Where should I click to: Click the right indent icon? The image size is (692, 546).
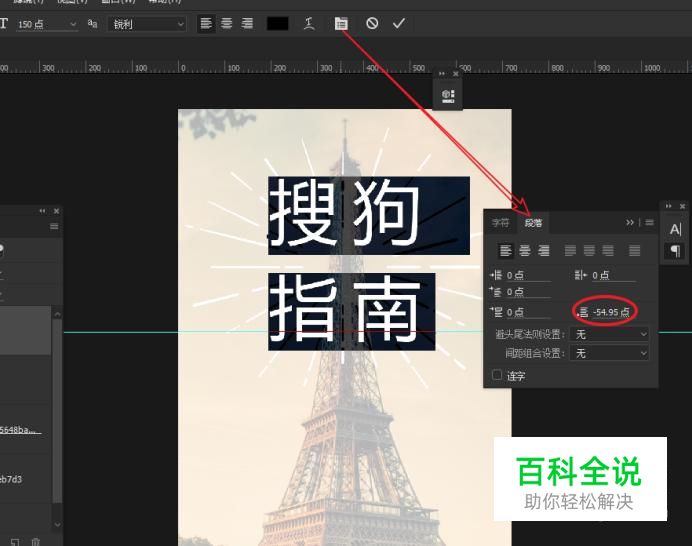tap(580, 275)
